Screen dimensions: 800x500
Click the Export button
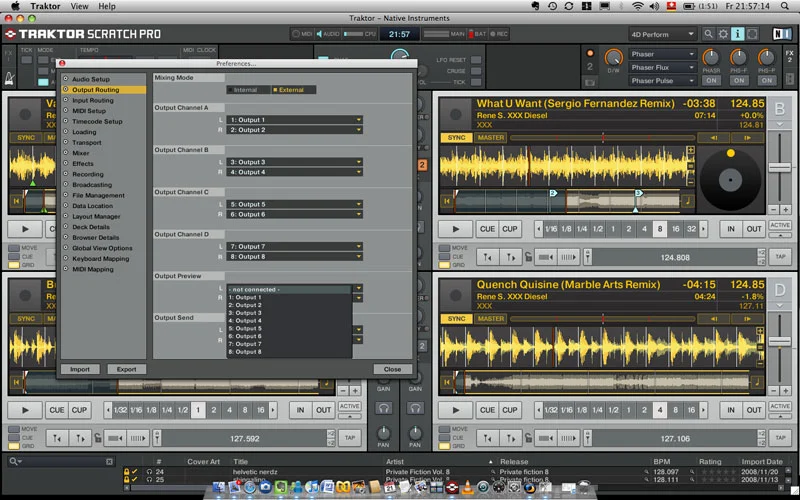[x=127, y=369]
